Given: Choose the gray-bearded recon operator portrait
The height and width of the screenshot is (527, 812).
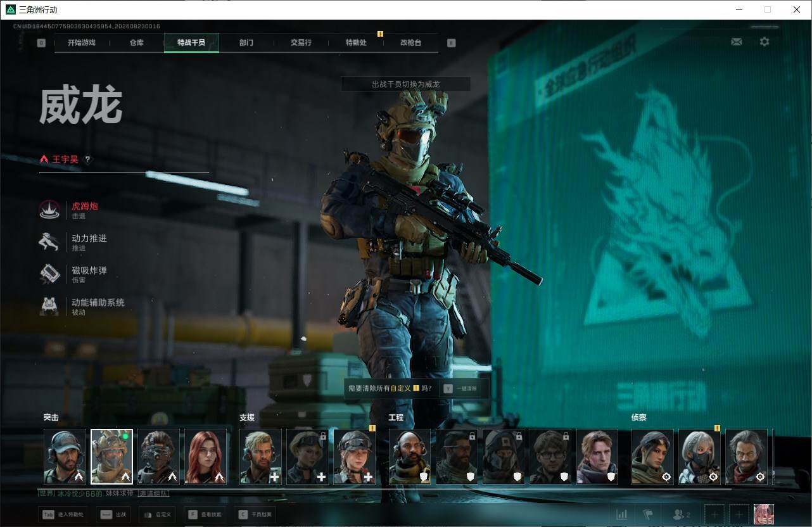Looking at the screenshot, I should (746, 457).
